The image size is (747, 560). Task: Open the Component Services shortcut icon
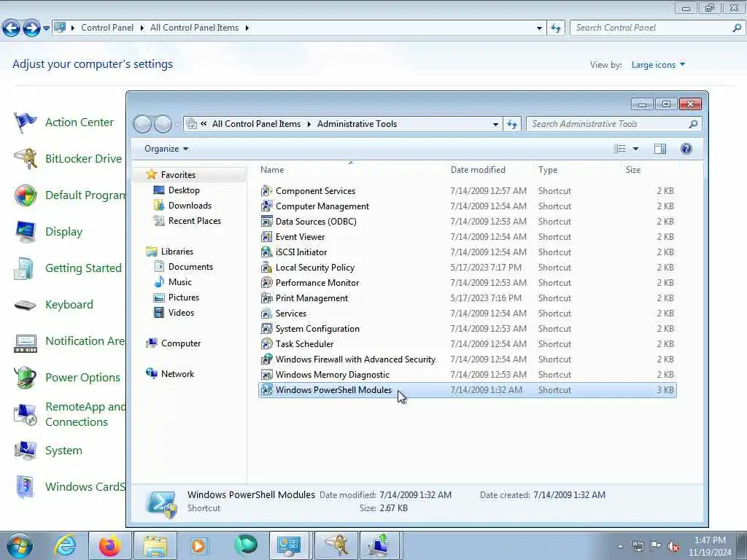pyautogui.click(x=267, y=191)
